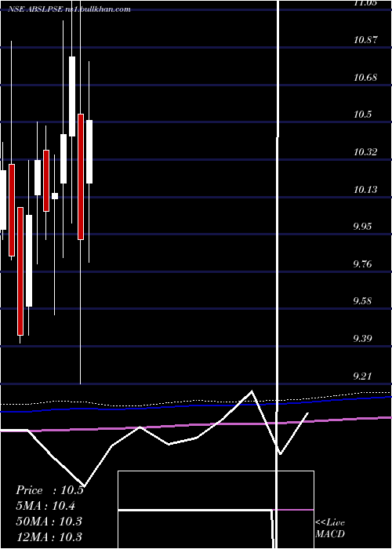Click the 50MA : 10.3 readout

click(x=49, y=521)
